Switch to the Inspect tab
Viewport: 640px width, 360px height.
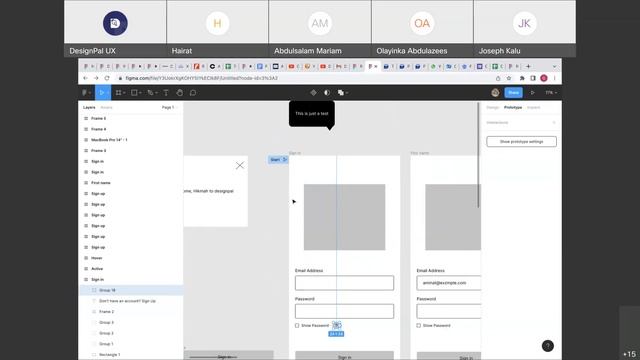(x=533, y=107)
